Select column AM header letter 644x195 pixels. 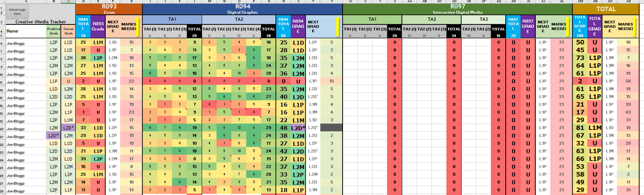pos(580,1)
